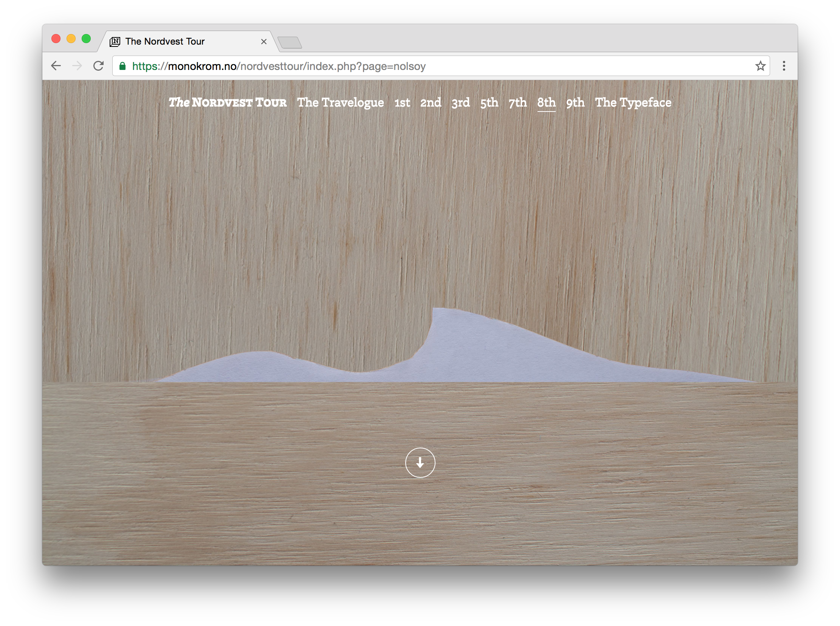Image resolution: width=840 pixels, height=626 pixels.
Task: Navigate to the 1st day page
Action: (402, 103)
